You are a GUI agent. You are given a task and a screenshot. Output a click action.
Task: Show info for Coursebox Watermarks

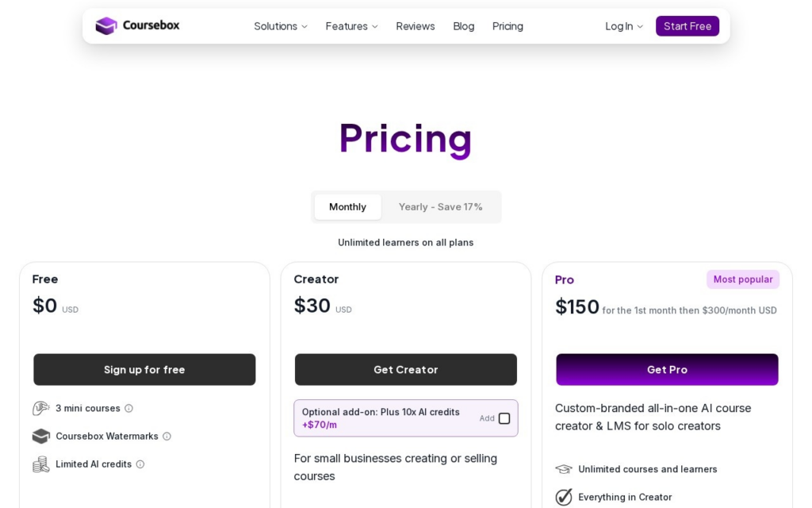167,437
